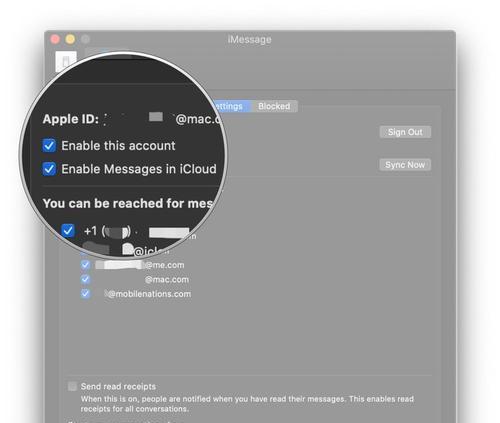Uncheck the @mobilenations.com address checkbox
Image resolution: width=500 pixels, height=423 pixels.
(85, 294)
